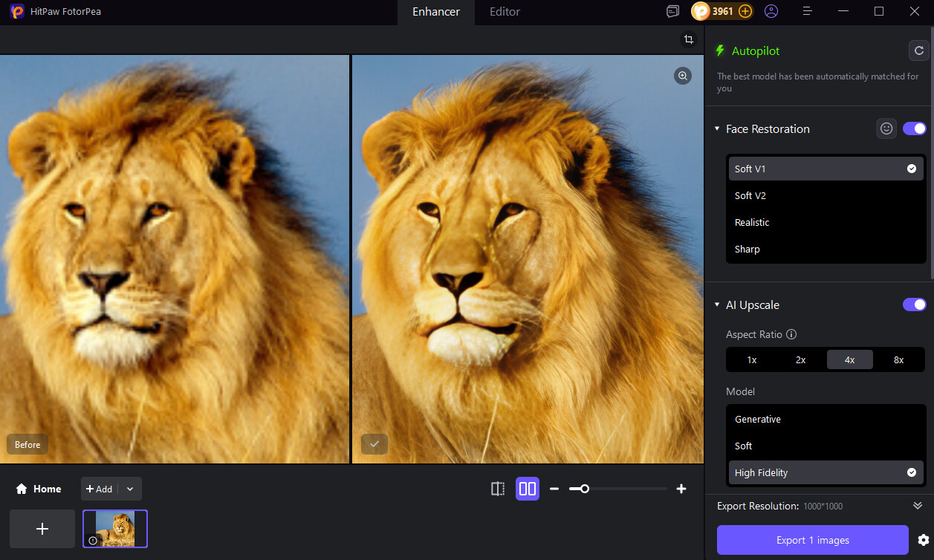Collapse the Face Restoration section
The height and width of the screenshot is (560, 934).
click(x=718, y=129)
